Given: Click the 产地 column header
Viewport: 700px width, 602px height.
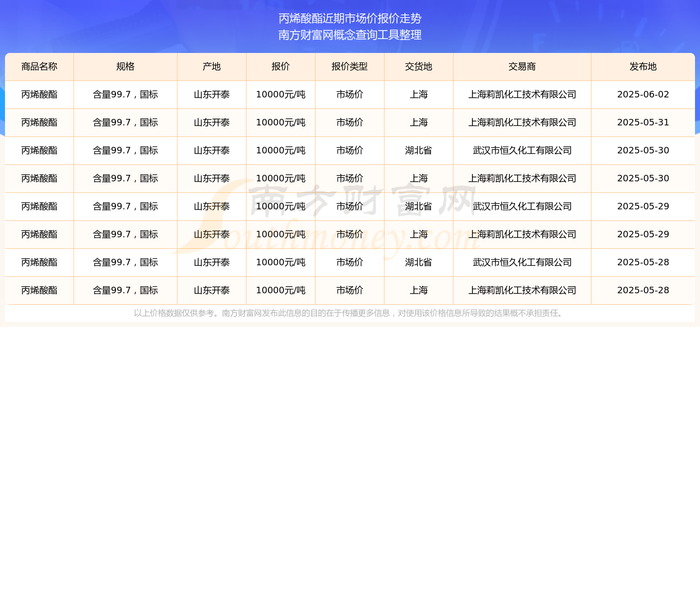Looking at the screenshot, I should [x=212, y=66].
